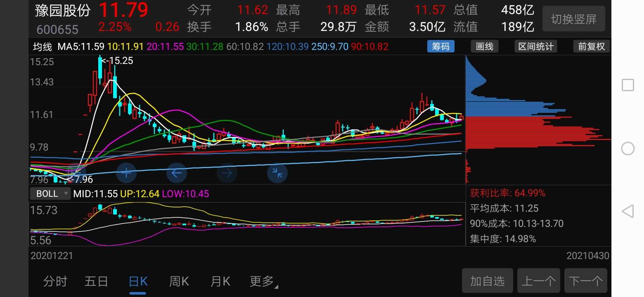
Task: Tap Android recent apps square icon
Action: [628, 85]
